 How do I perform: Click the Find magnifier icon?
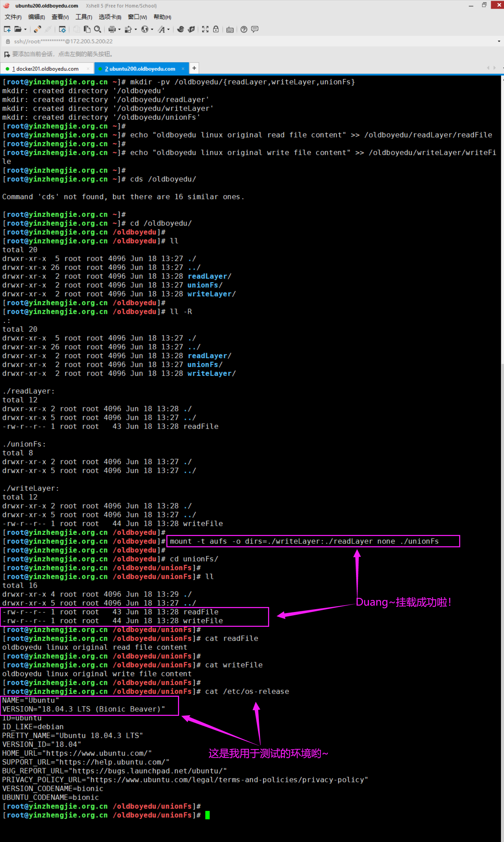[97, 29]
